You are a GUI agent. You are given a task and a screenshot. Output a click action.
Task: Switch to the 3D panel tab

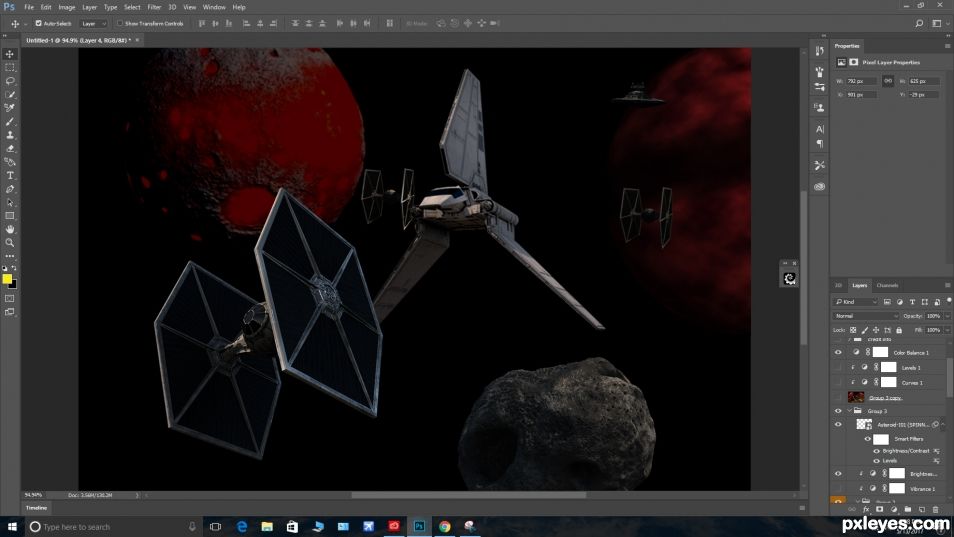point(838,285)
